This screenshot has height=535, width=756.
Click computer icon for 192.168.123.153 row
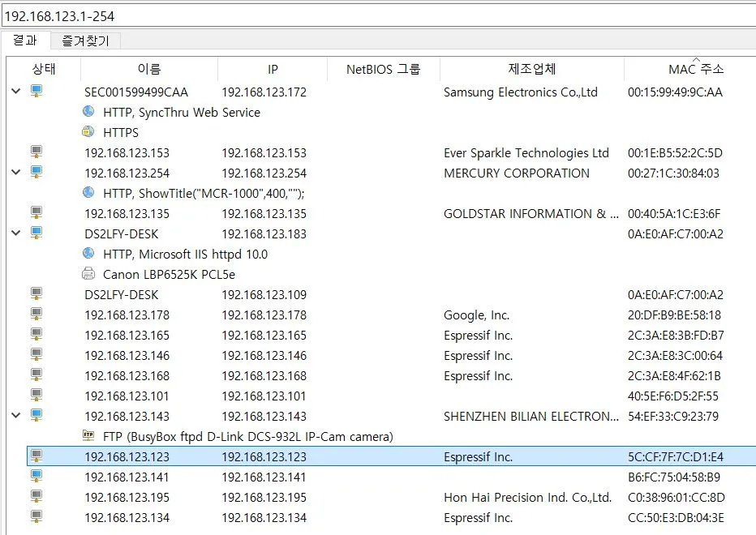click(x=37, y=152)
